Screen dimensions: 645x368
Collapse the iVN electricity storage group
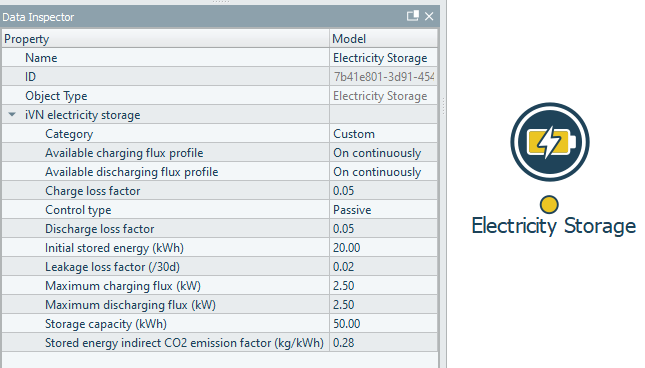[12, 115]
